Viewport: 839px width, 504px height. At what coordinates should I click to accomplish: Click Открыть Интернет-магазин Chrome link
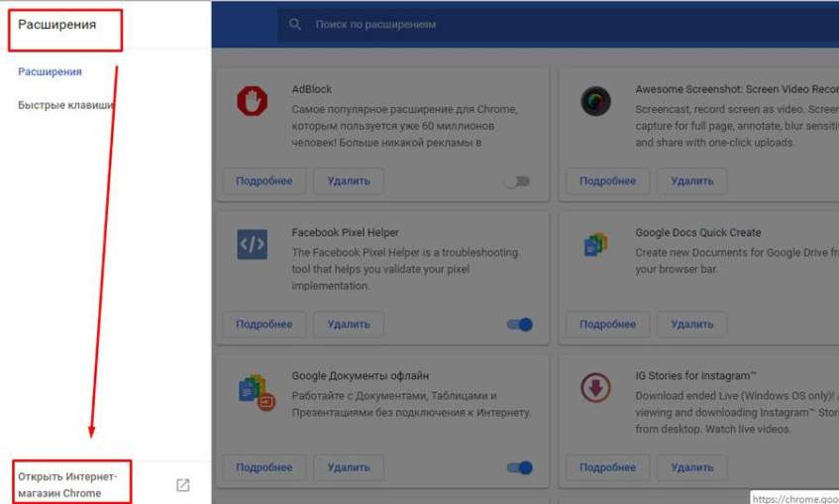click(x=67, y=485)
